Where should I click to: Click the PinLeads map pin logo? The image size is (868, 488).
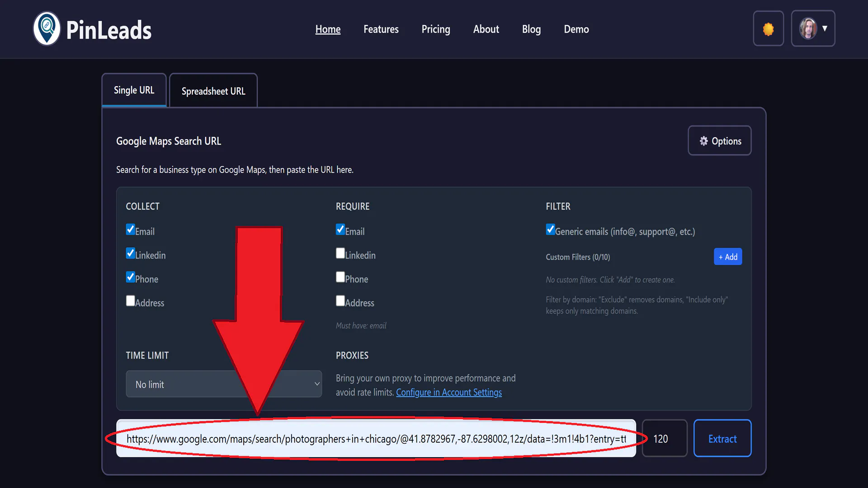(47, 28)
